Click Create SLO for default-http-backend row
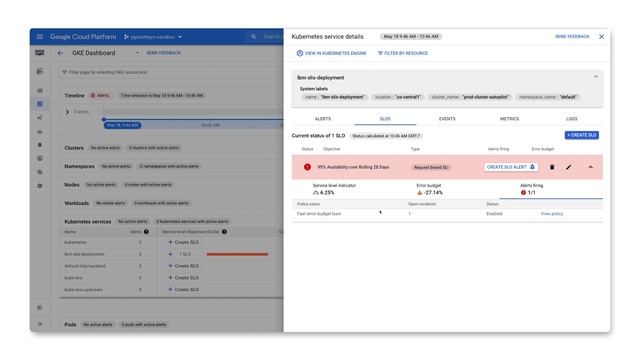The width and height of the screenshot is (640, 360). coord(184,266)
